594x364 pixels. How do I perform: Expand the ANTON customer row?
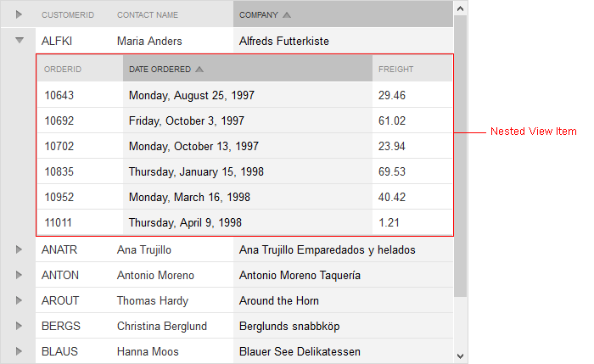tap(19, 275)
